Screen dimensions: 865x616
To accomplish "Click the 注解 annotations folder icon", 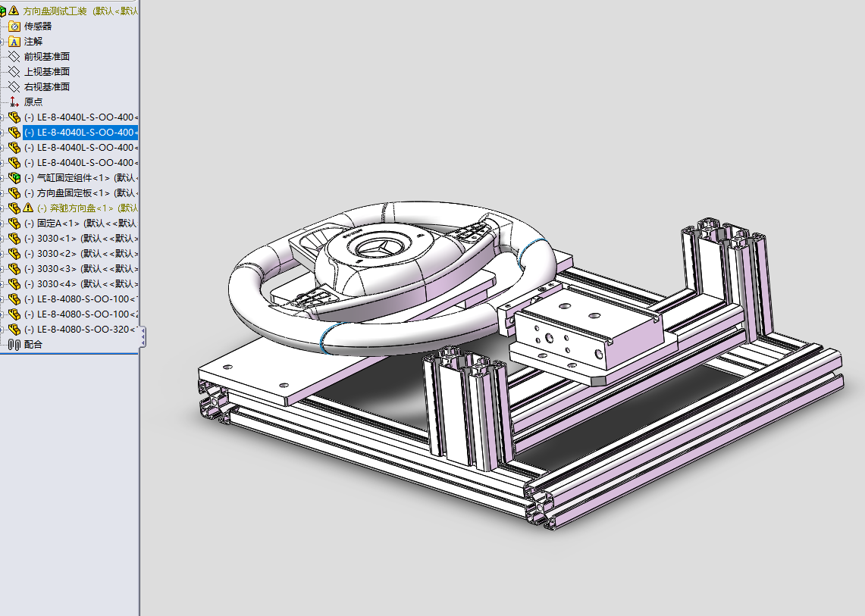I will (14, 42).
